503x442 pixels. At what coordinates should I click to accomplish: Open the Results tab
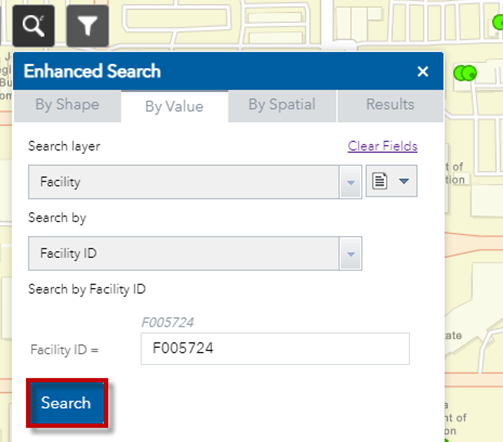click(390, 105)
